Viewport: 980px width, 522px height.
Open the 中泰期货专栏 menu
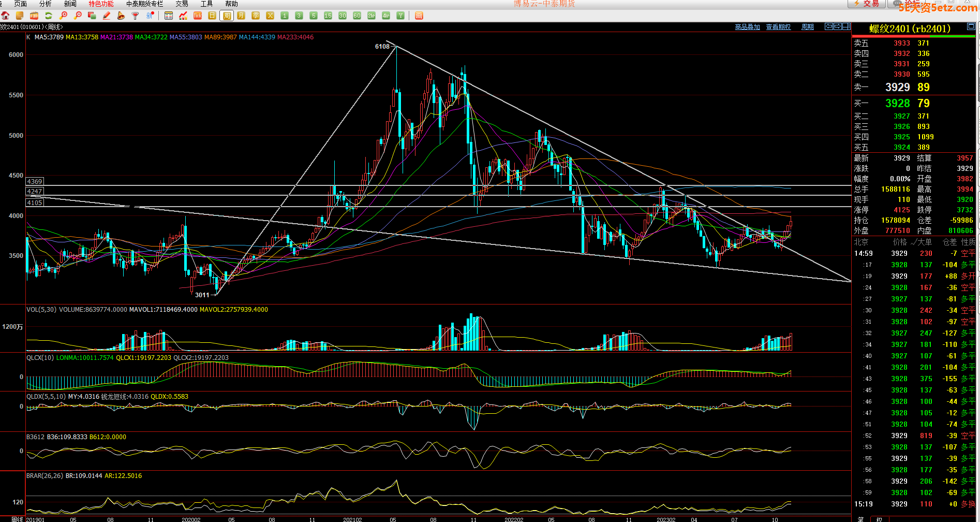[x=145, y=4]
